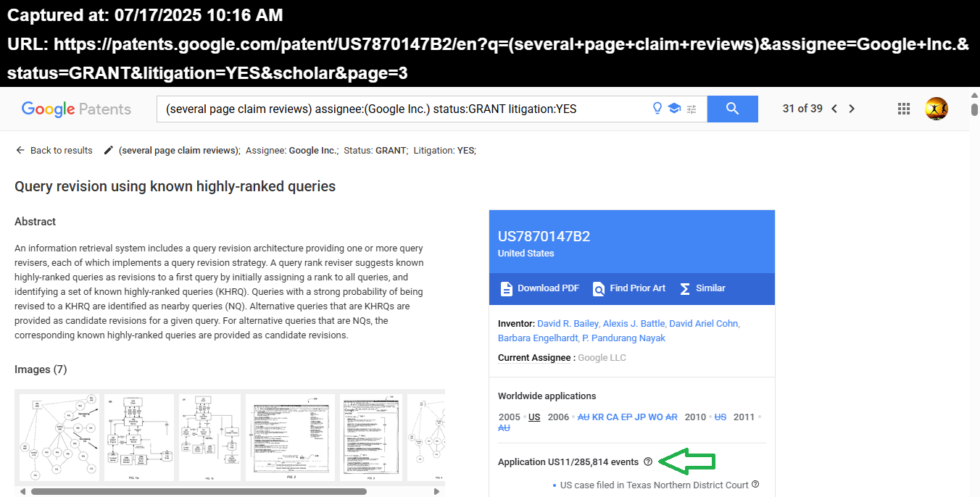The width and height of the screenshot is (980, 497).
Task: Click the KR worldwide application link
Action: [x=598, y=417]
